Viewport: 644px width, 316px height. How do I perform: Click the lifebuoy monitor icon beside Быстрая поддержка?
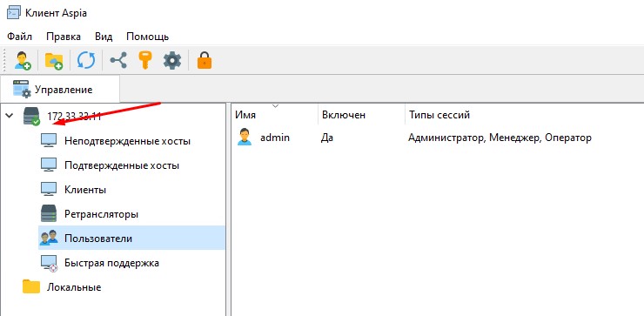click(x=50, y=263)
